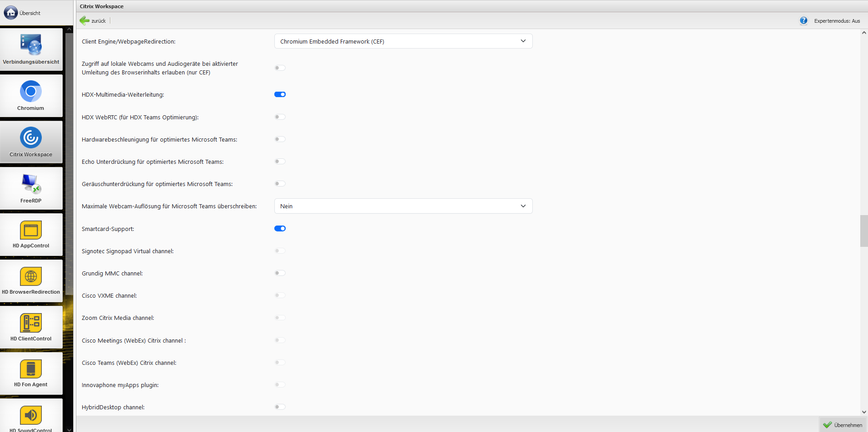Open the Übersicht home icon
This screenshot has height=432, width=868.
11,13
